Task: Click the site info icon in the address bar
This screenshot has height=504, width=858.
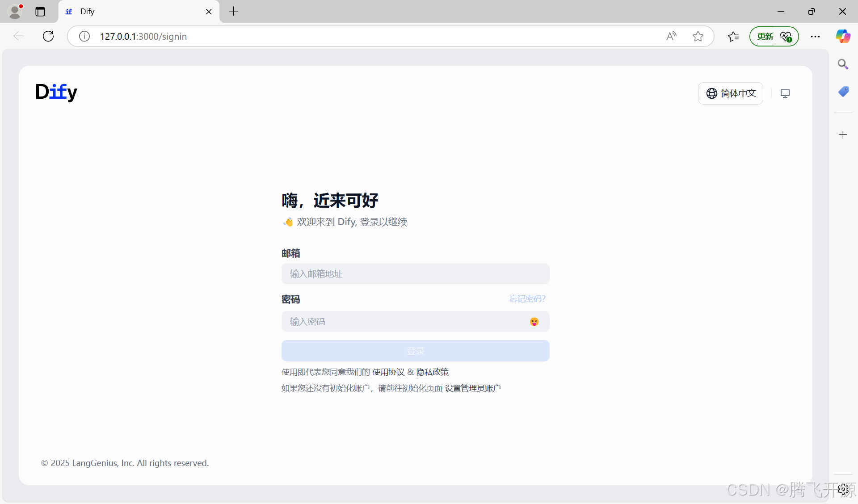Action: click(x=84, y=36)
